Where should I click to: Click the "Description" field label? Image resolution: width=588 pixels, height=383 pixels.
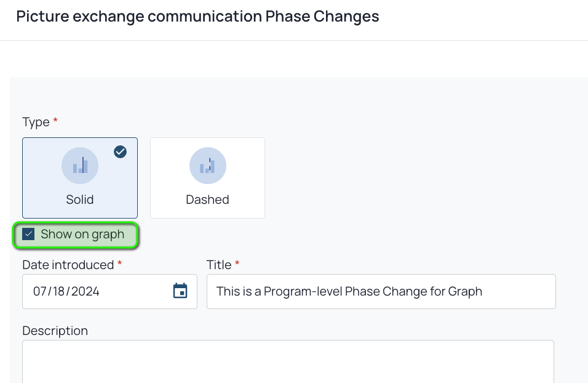tap(55, 331)
